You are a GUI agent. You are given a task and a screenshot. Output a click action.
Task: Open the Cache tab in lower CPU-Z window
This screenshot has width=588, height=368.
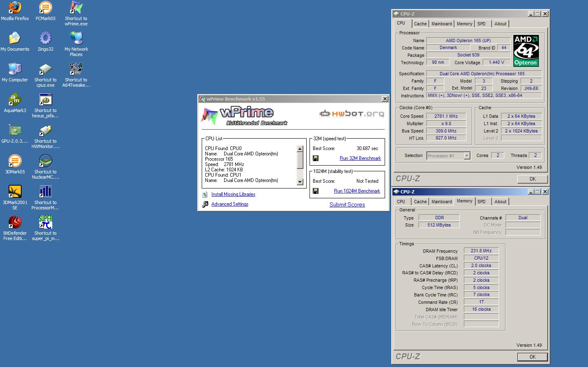[x=420, y=202]
